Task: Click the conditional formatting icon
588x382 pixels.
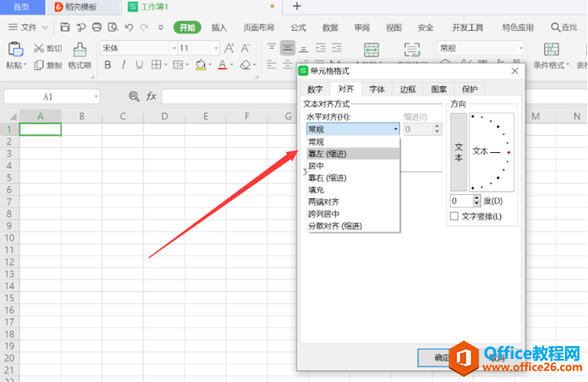Action: (x=551, y=49)
